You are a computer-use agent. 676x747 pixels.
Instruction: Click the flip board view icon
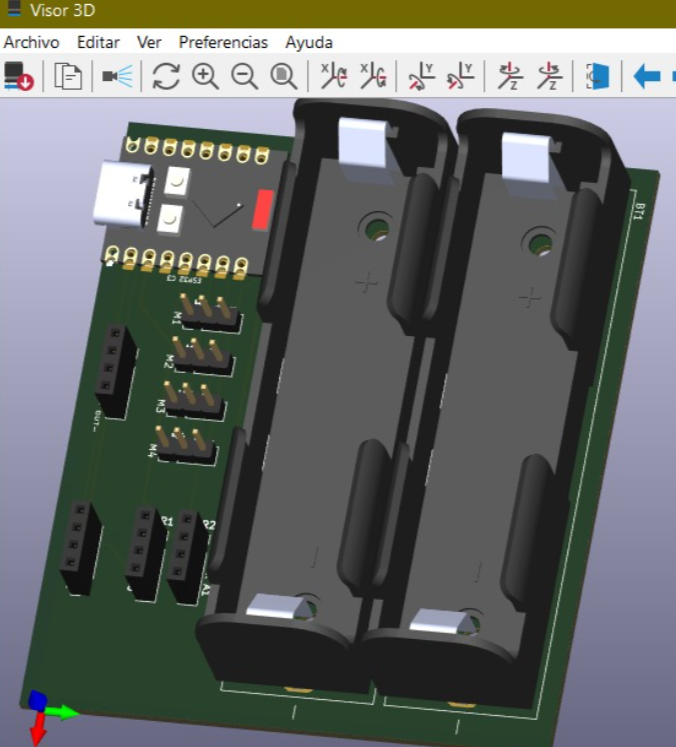click(597, 76)
